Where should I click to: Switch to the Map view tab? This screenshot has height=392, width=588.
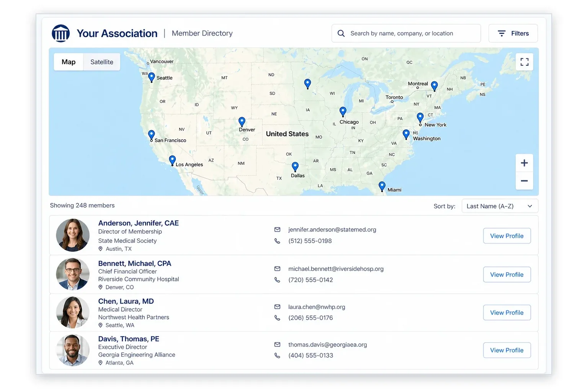69,62
